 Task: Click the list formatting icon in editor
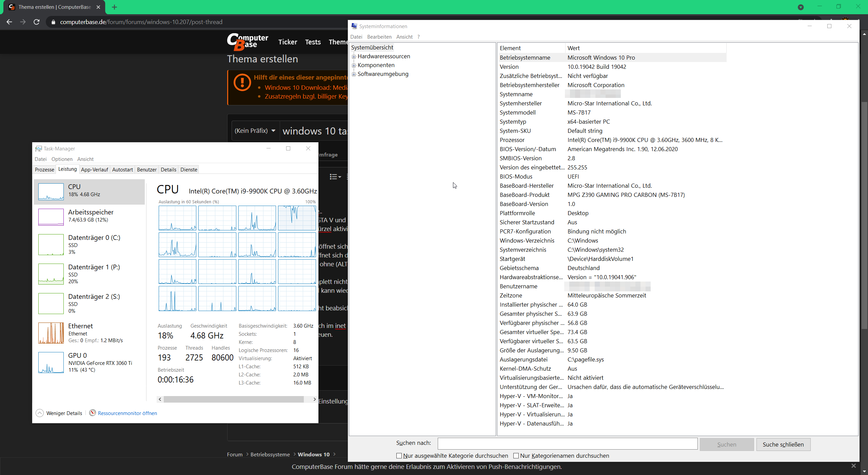tap(335, 177)
